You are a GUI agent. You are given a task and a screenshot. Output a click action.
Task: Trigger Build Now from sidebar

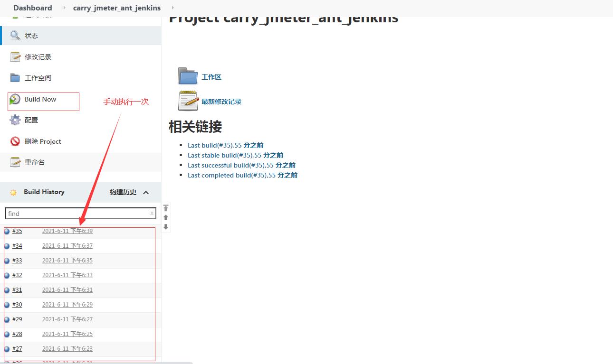click(x=40, y=99)
